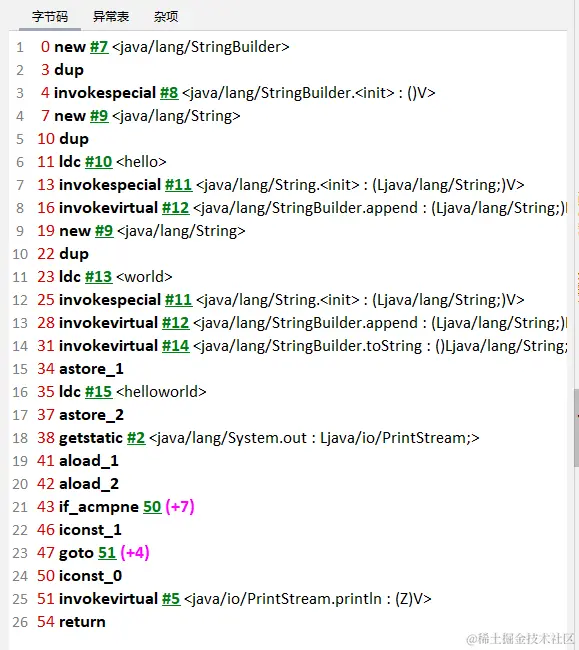The image size is (579, 650).
Task: Click line number 14 in the gutter
Action: click(20, 346)
